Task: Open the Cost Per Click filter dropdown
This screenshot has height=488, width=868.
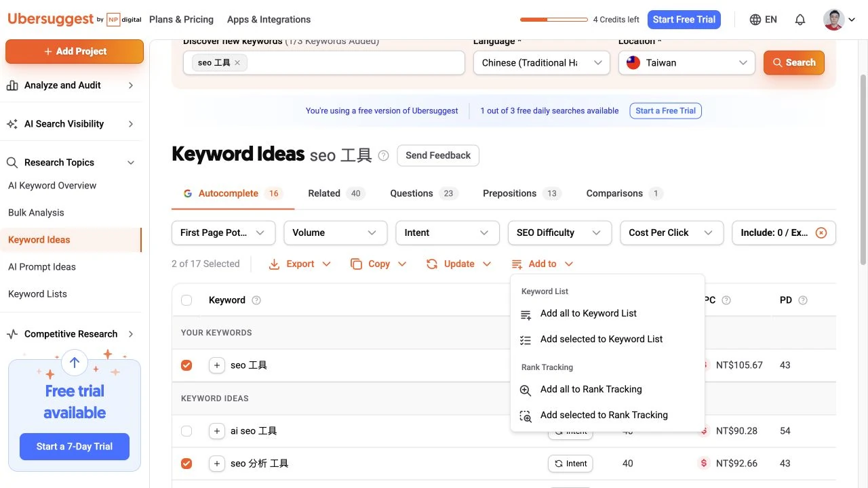Action: [x=672, y=232]
